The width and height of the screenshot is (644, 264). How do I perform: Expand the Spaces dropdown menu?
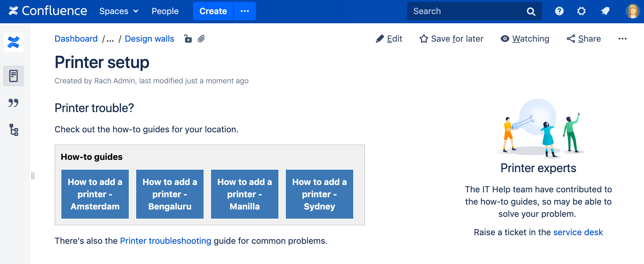pos(119,11)
